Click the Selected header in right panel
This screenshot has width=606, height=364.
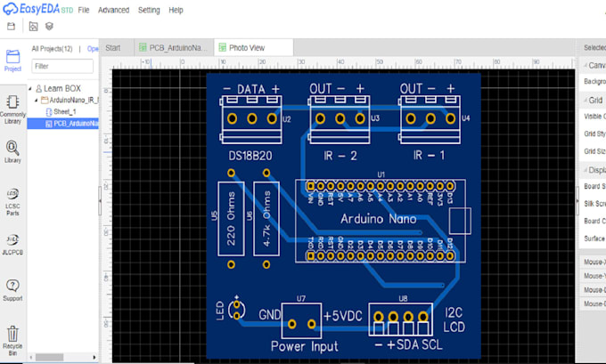pos(594,47)
